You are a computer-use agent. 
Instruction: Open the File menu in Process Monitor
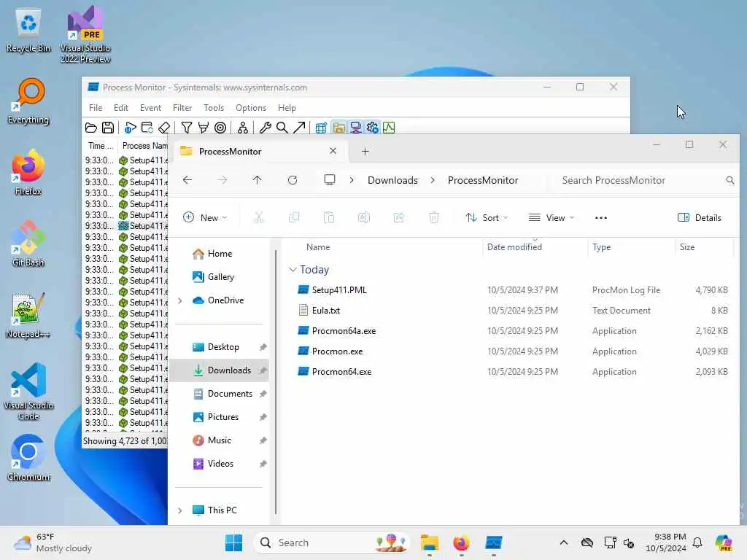click(x=96, y=108)
